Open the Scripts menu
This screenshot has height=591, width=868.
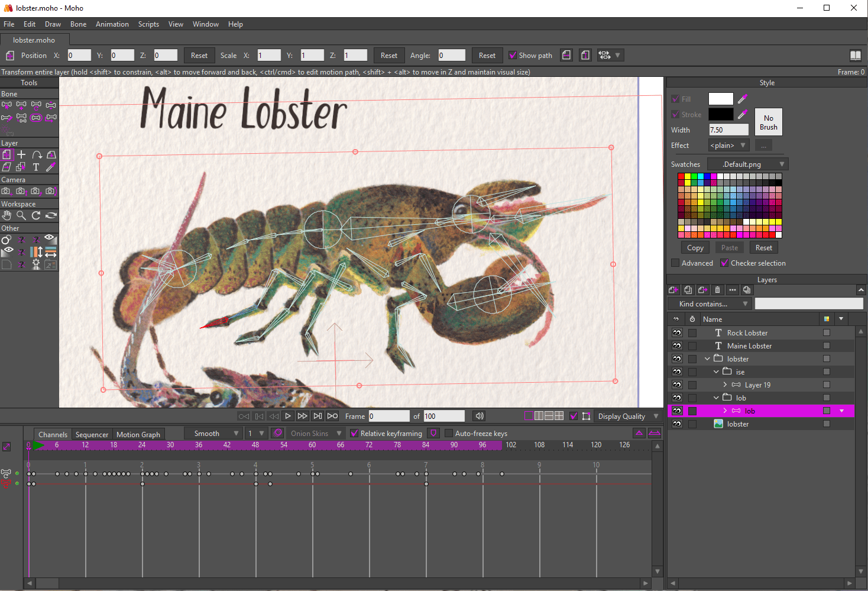tap(148, 24)
